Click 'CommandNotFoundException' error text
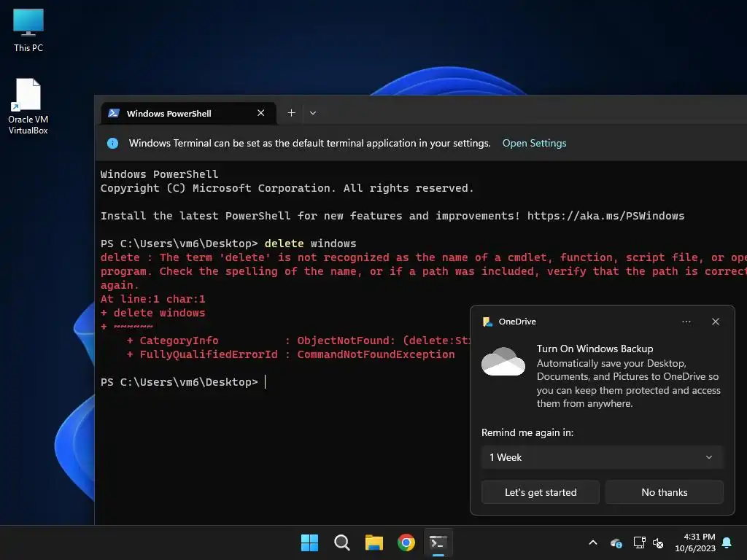747x560 pixels. [x=376, y=354]
